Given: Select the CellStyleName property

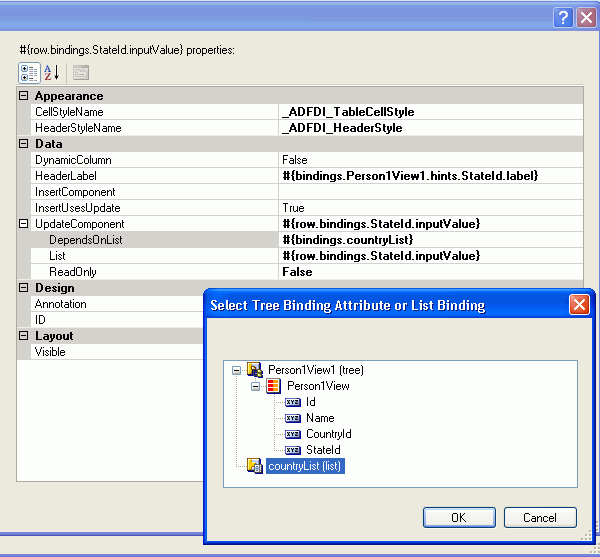Looking at the screenshot, I should [x=155, y=112].
